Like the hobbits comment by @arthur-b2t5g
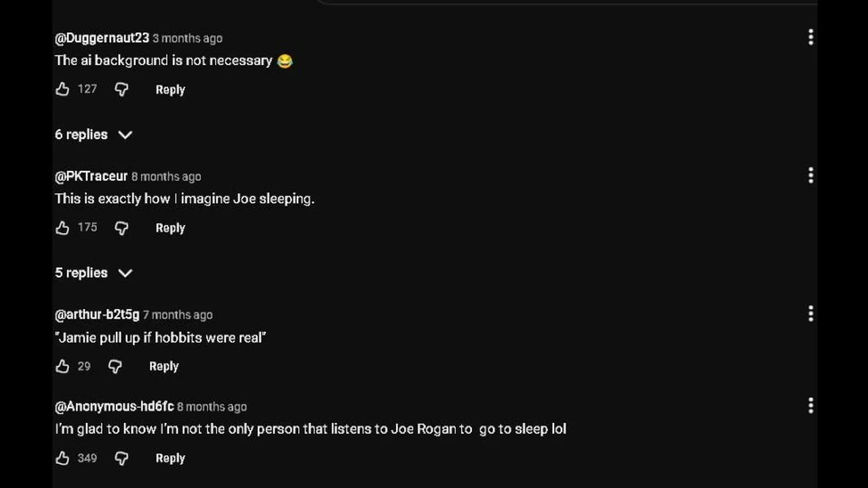This screenshot has width=868, height=488. [x=62, y=366]
